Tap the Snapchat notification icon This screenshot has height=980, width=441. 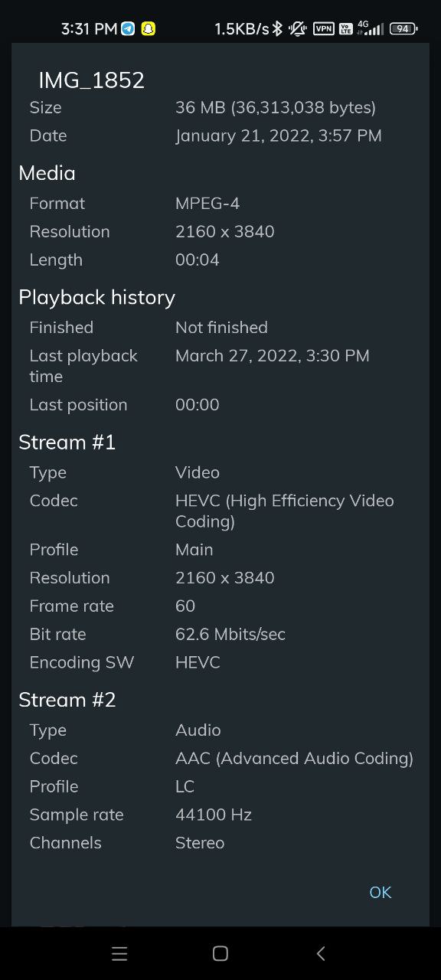(x=148, y=29)
